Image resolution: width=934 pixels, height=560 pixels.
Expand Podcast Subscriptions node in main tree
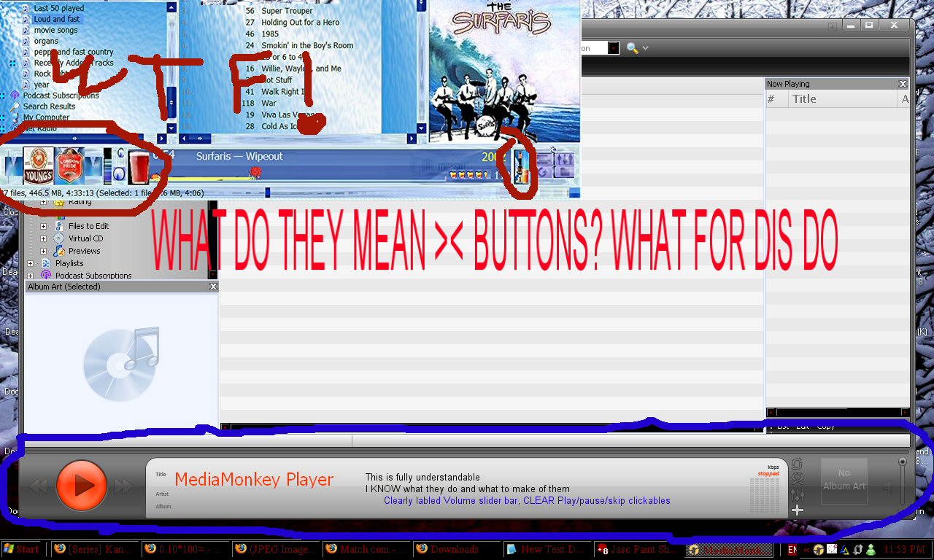(x=30, y=276)
